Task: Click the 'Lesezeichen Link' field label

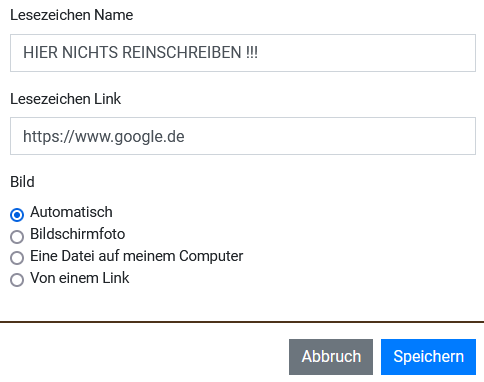Action: [66, 99]
